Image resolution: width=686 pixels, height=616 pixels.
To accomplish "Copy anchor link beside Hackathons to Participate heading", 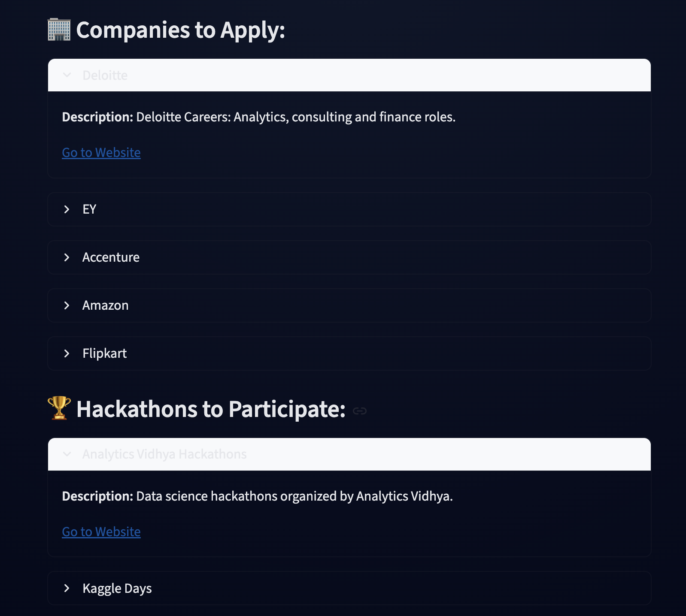I will point(359,411).
